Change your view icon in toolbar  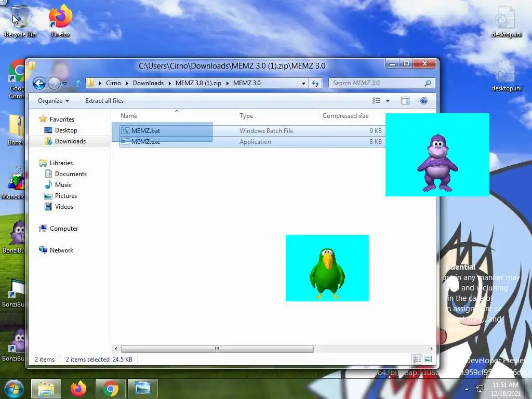click(376, 101)
